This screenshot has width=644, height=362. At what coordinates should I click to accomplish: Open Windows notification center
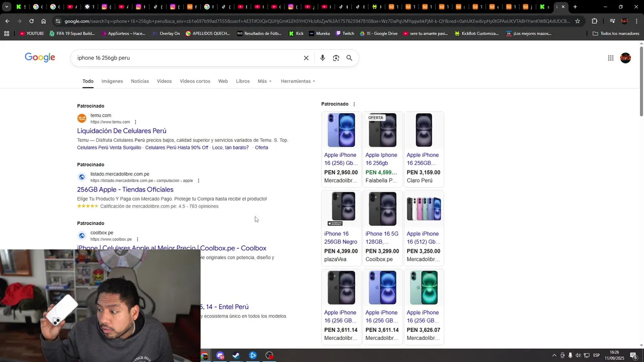point(633,355)
